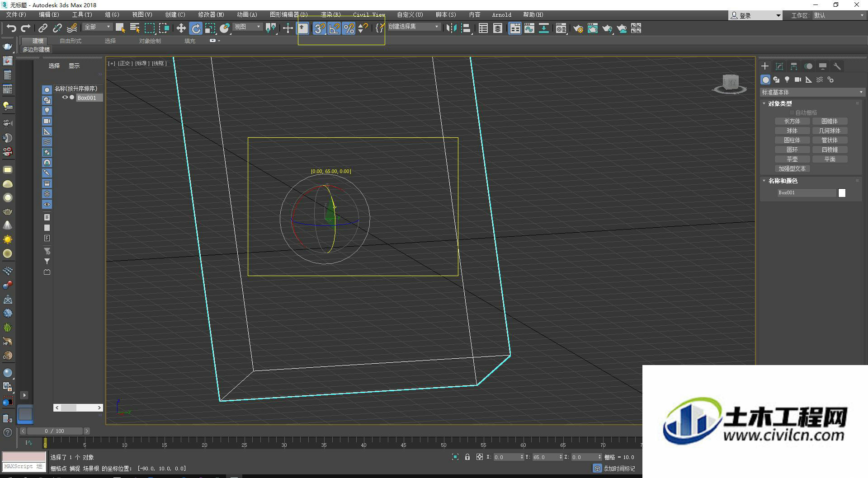Open the reference coordinate system 视图 dropdown
Image resolution: width=868 pixels, height=478 pixels.
pyautogui.click(x=248, y=27)
